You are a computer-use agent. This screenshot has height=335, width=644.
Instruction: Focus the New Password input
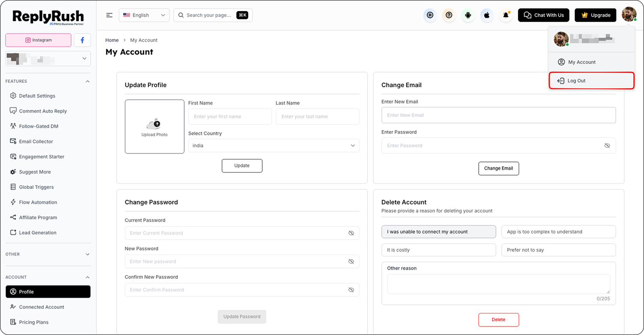(x=242, y=262)
